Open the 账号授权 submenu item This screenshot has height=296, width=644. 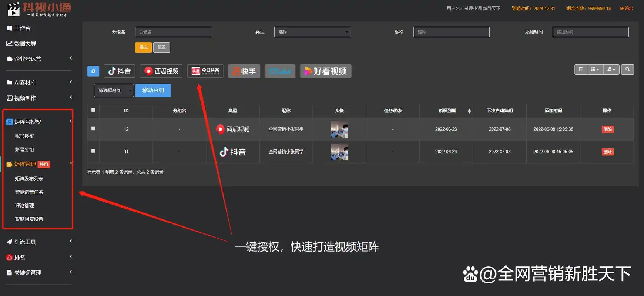click(24, 136)
